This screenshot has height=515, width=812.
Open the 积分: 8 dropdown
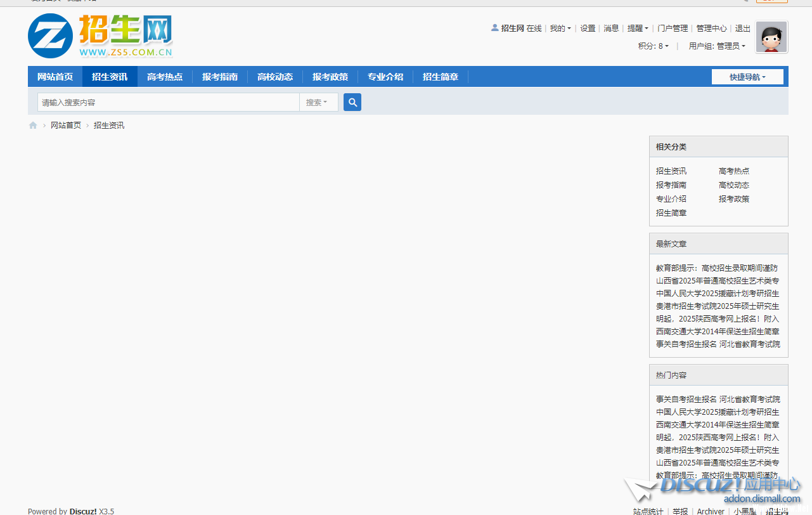coord(653,46)
